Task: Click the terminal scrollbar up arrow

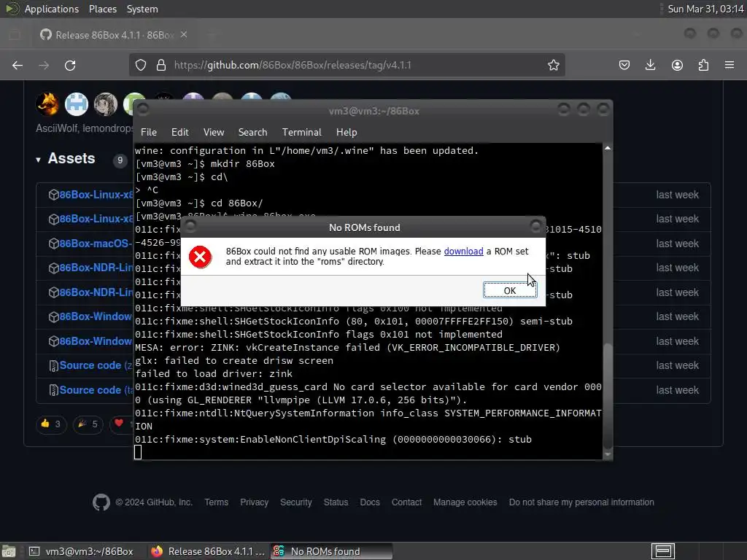Action: (608, 149)
